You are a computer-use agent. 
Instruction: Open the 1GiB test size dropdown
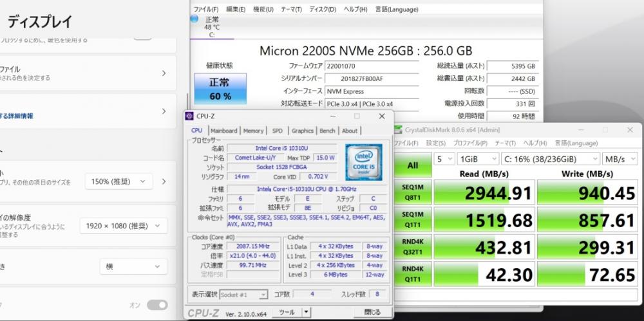tap(478, 159)
